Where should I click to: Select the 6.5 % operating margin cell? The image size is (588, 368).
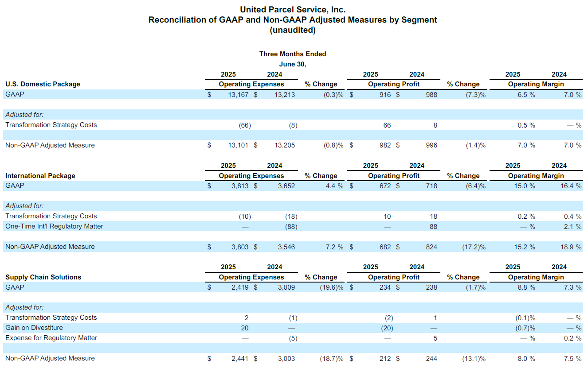[526, 94]
